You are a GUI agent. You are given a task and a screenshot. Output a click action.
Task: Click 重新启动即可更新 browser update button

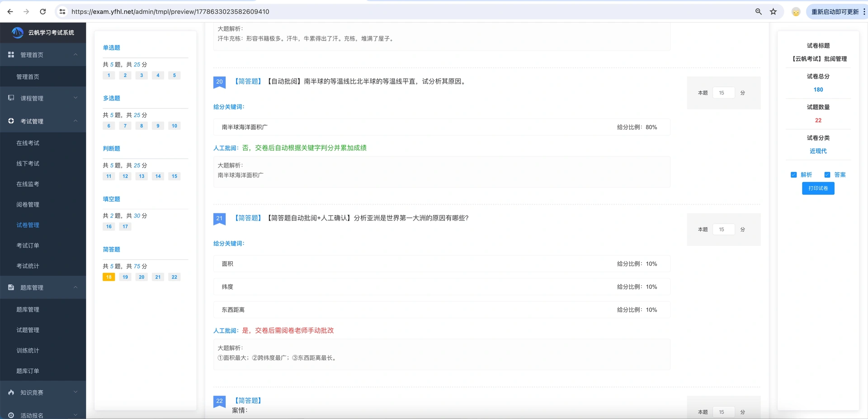coord(835,12)
